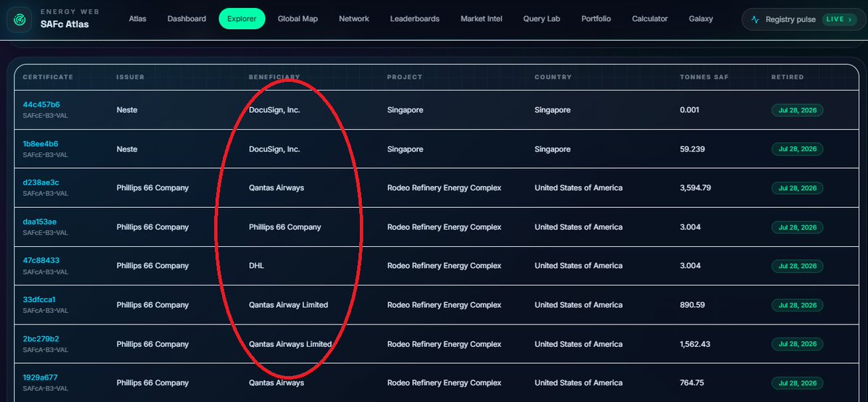Click SAFcE-B3-VAL label under daa153ae
Screen dimensions: 868x402
(x=46, y=233)
